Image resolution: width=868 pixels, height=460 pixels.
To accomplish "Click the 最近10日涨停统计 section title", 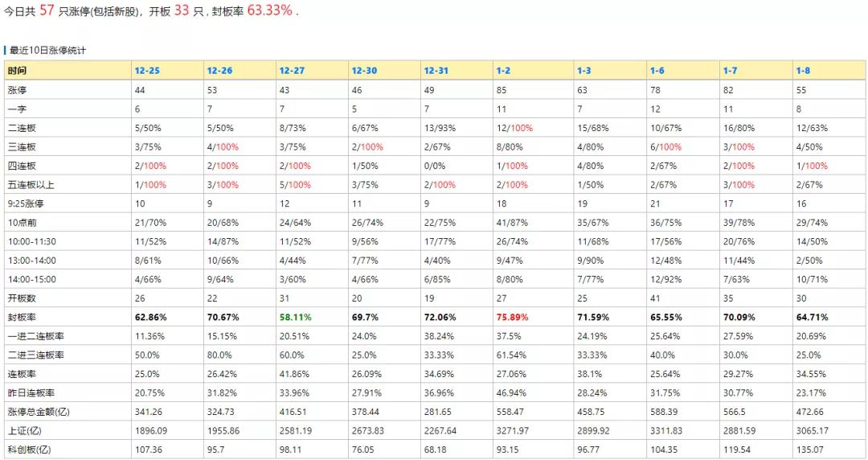I will point(47,51).
